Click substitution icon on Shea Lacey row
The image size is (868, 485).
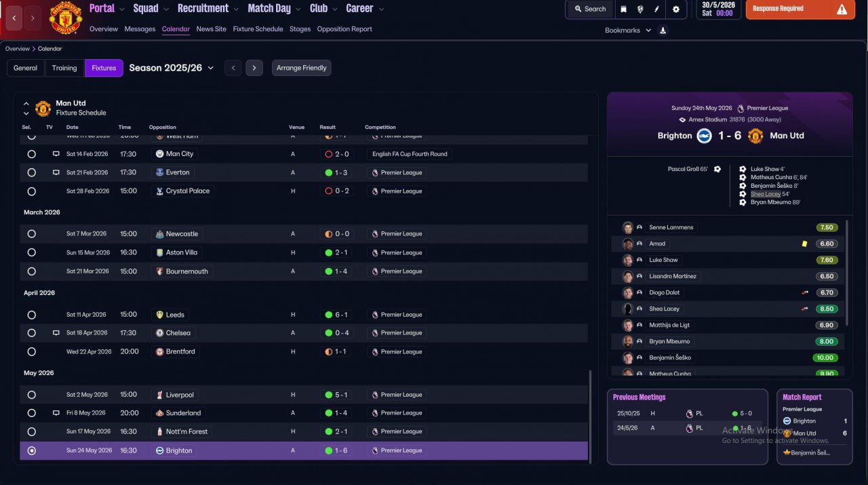[805, 309]
